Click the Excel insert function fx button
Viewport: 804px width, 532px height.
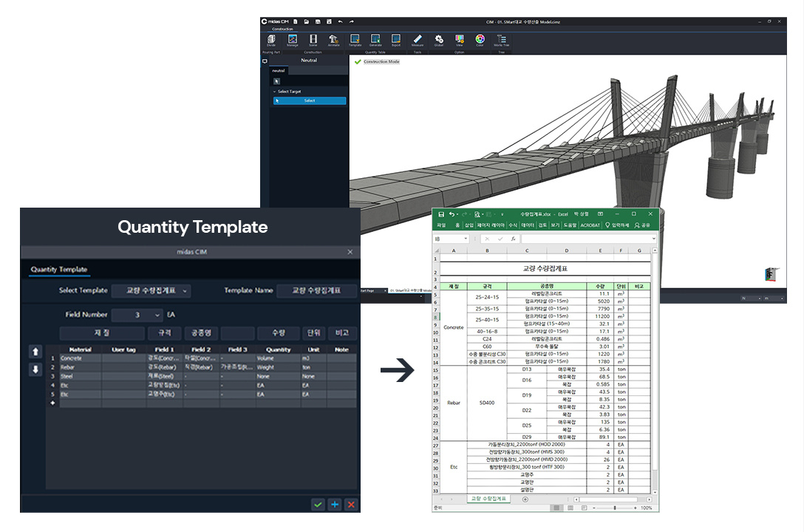[x=513, y=239]
